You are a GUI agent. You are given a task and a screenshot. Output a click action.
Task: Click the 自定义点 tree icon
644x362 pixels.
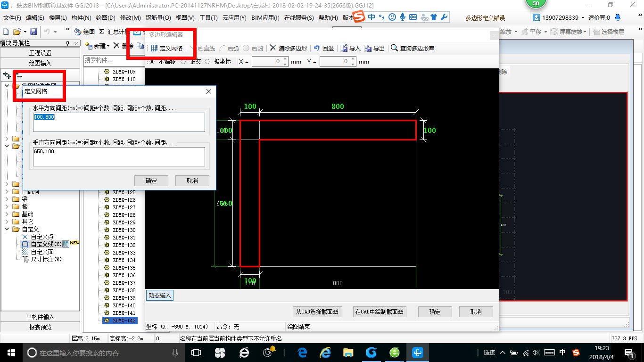[25, 237]
